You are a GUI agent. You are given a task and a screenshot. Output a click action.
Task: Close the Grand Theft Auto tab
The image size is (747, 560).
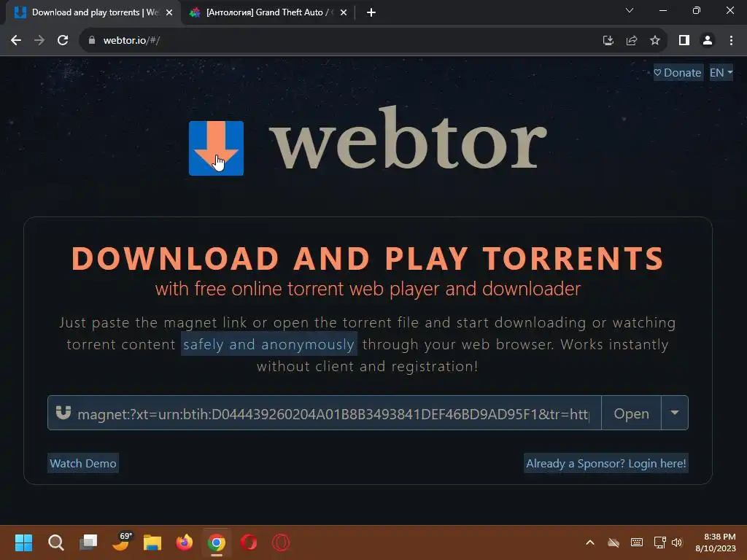[x=344, y=12]
